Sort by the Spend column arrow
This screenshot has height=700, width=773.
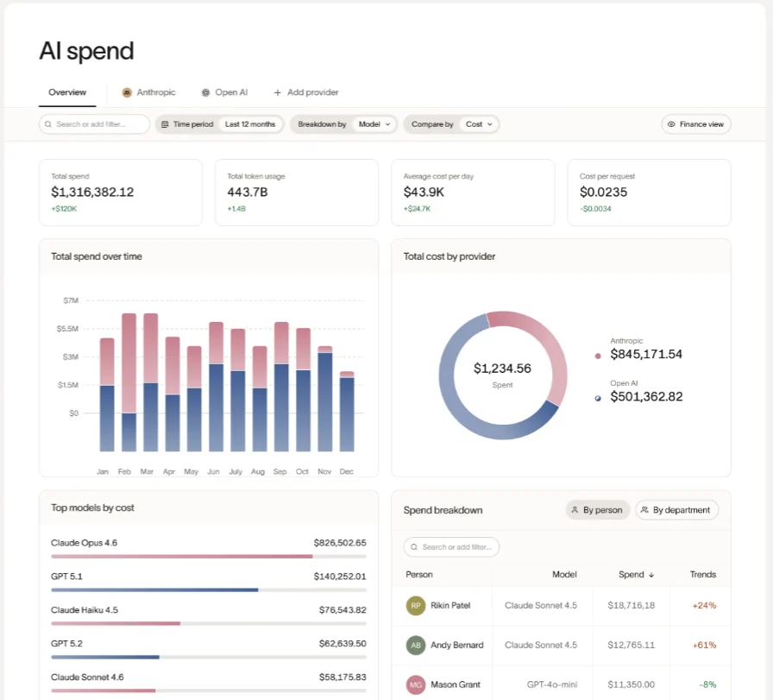pyautogui.click(x=651, y=575)
